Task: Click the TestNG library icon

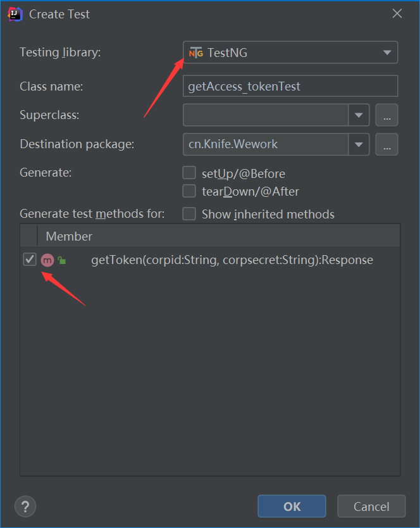Action: point(196,53)
